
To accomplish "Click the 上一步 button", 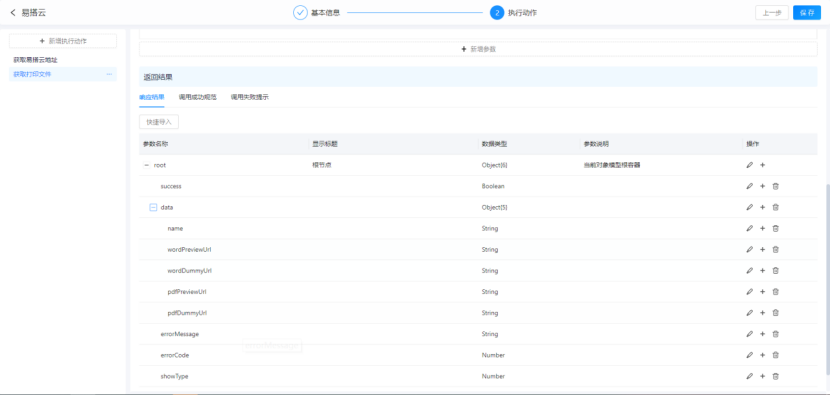I will tap(772, 13).
